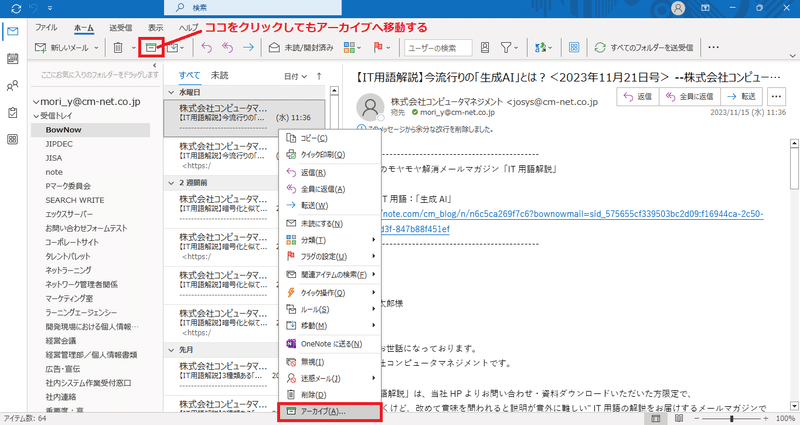The height and width of the screenshot is (425, 800).
Task: Open the フラグの設定(U) submenu
Action: [x=330, y=256]
